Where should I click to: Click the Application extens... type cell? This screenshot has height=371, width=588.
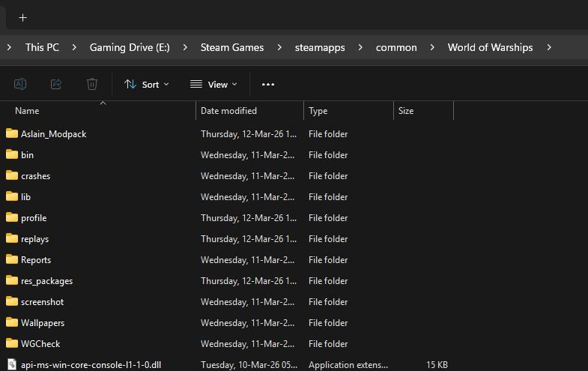point(348,365)
